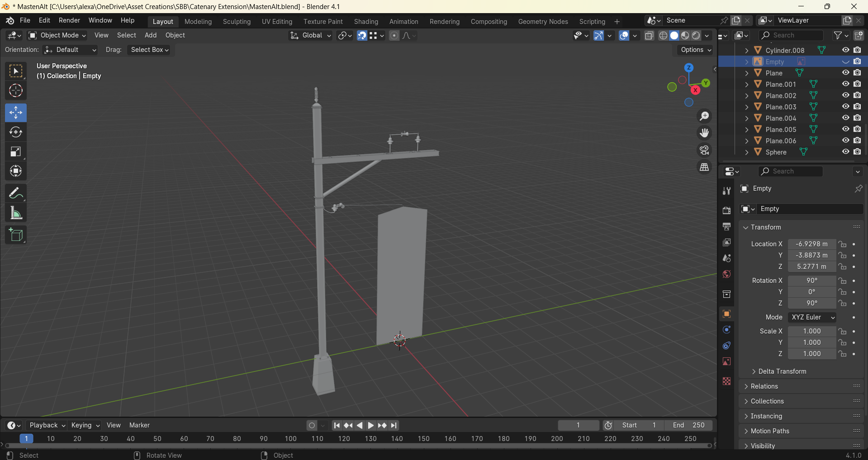
Task: Select the Measure ruler tool
Action: coord(16,213)
